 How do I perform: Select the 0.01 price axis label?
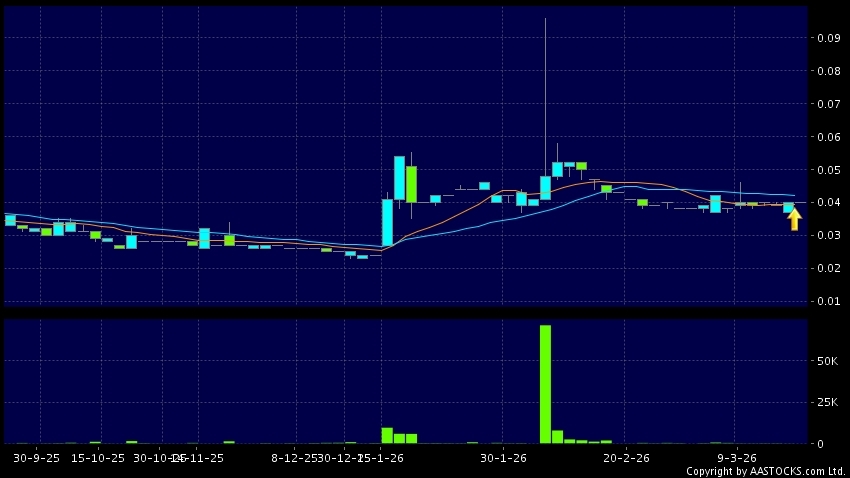[x=826, y=301]
